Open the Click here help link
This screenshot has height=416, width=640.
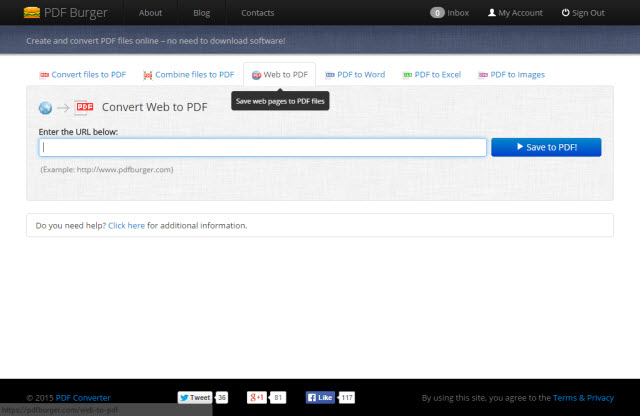127,225
